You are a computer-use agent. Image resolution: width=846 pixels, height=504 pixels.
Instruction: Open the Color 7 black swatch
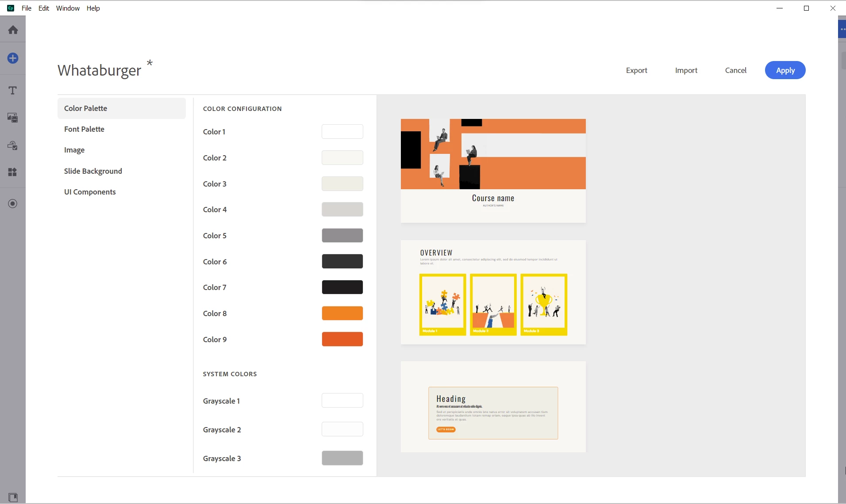click(342, 287)
